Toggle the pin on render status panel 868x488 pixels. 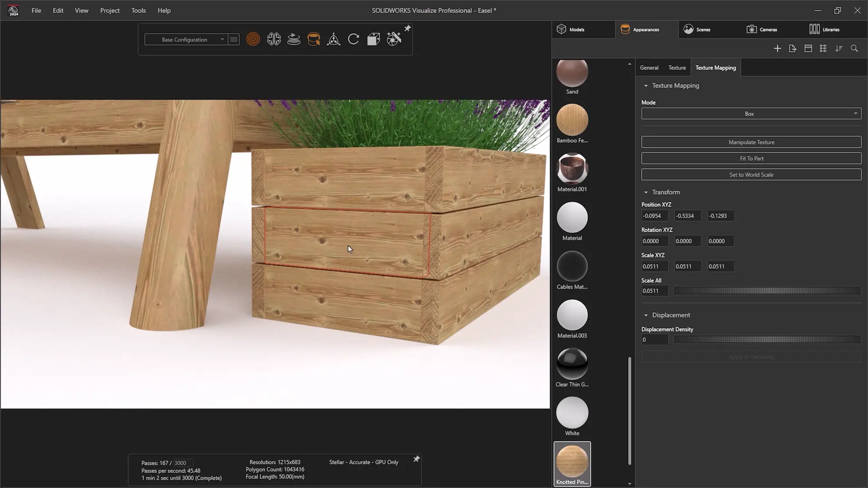pos(416,459)
